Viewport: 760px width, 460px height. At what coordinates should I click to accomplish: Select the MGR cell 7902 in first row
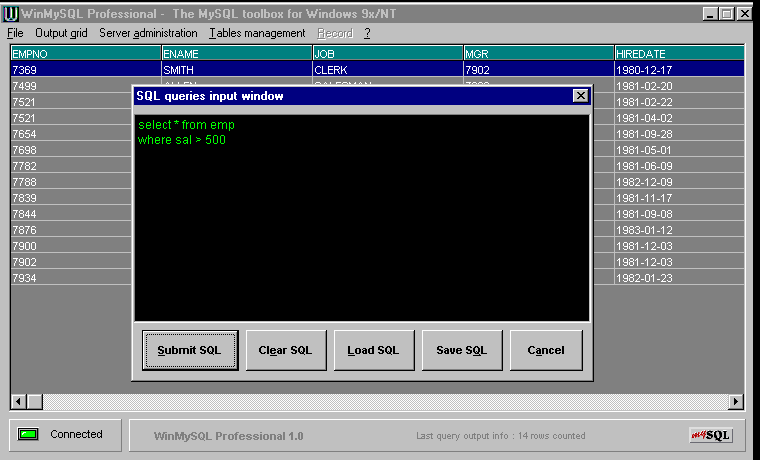[539, 70]
